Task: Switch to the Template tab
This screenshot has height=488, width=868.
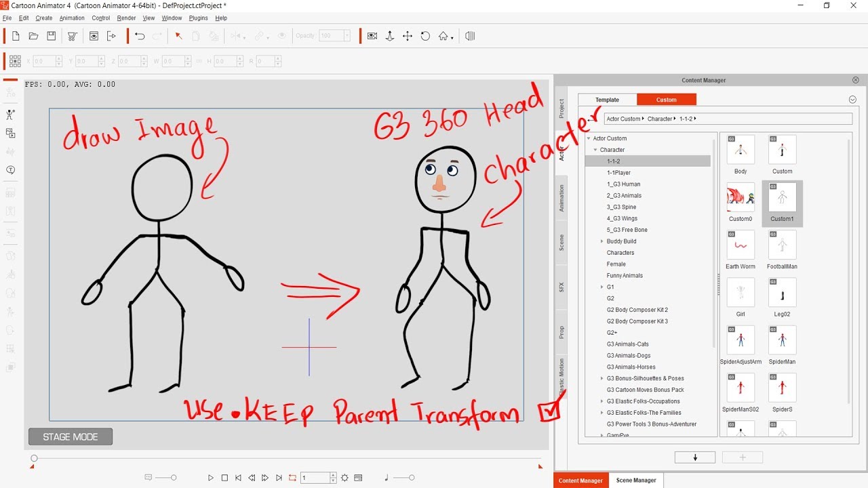Action: click(x=607, y=100)
